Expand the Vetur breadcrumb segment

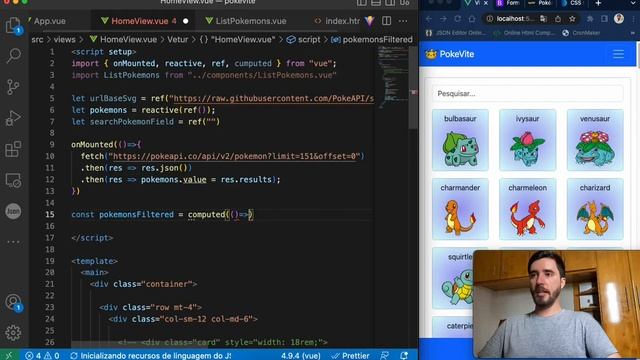point(178,40)
